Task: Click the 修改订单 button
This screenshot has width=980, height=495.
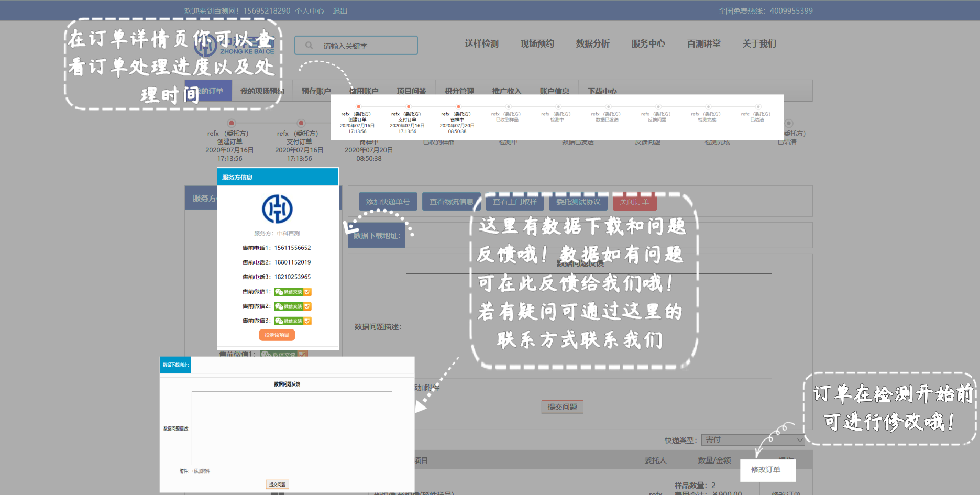Action: [765, 470]
